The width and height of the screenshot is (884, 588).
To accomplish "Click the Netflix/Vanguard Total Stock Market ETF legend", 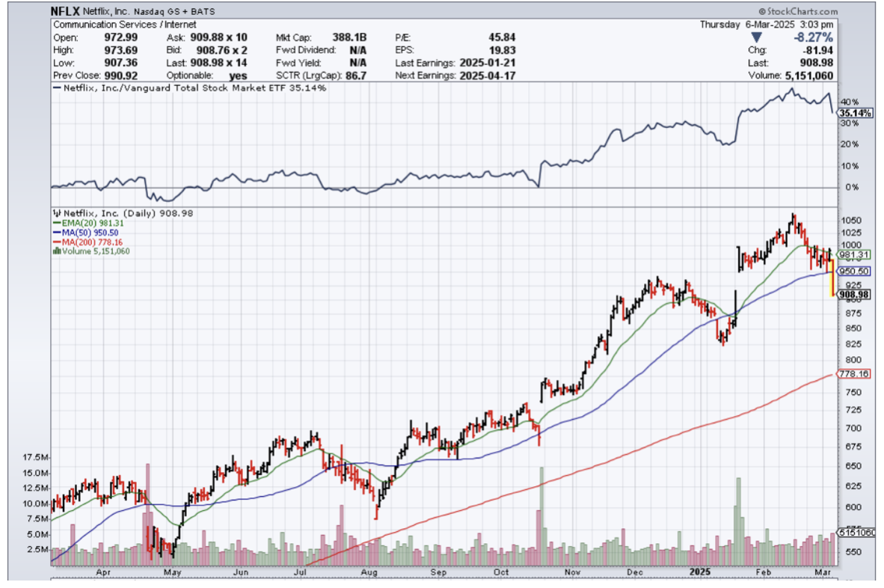I will point(189,88).
